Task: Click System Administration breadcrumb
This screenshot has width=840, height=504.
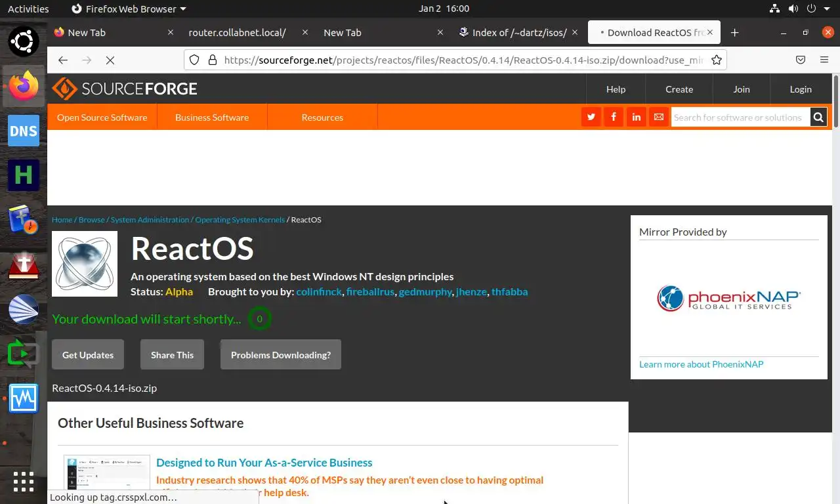Action: pyautogui.click(x=150, y=219)
